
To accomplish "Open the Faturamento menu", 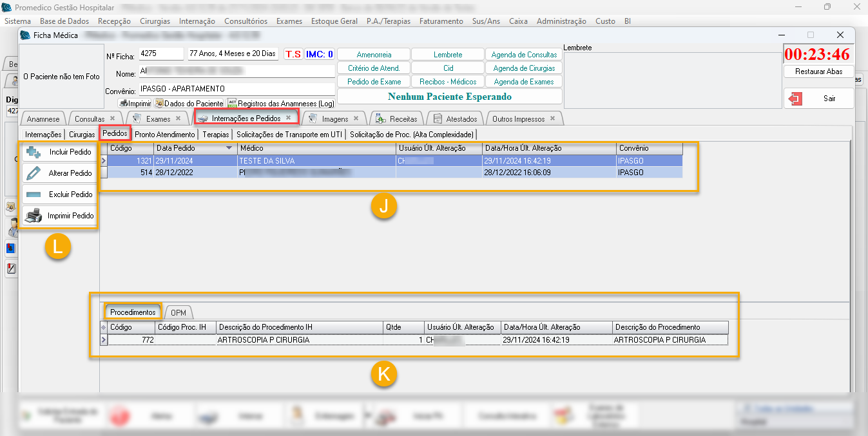I will pyautogui.click(x=441, y=21).
